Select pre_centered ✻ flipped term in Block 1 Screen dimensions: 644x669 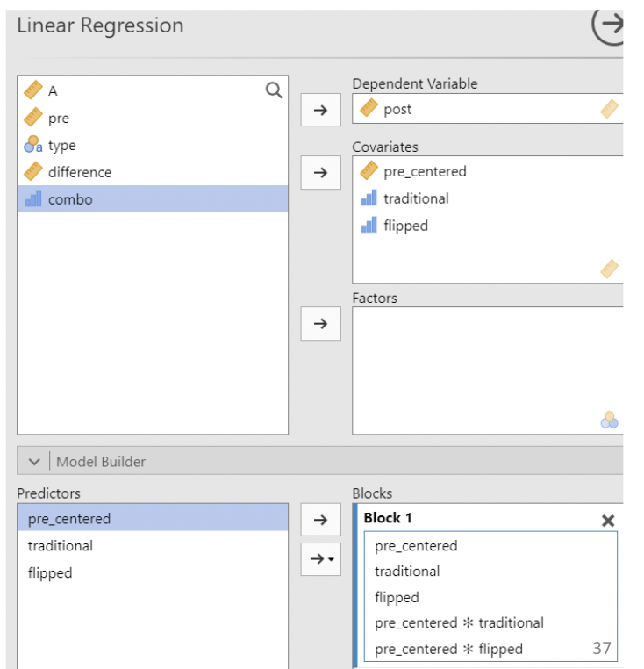(448, 649)
